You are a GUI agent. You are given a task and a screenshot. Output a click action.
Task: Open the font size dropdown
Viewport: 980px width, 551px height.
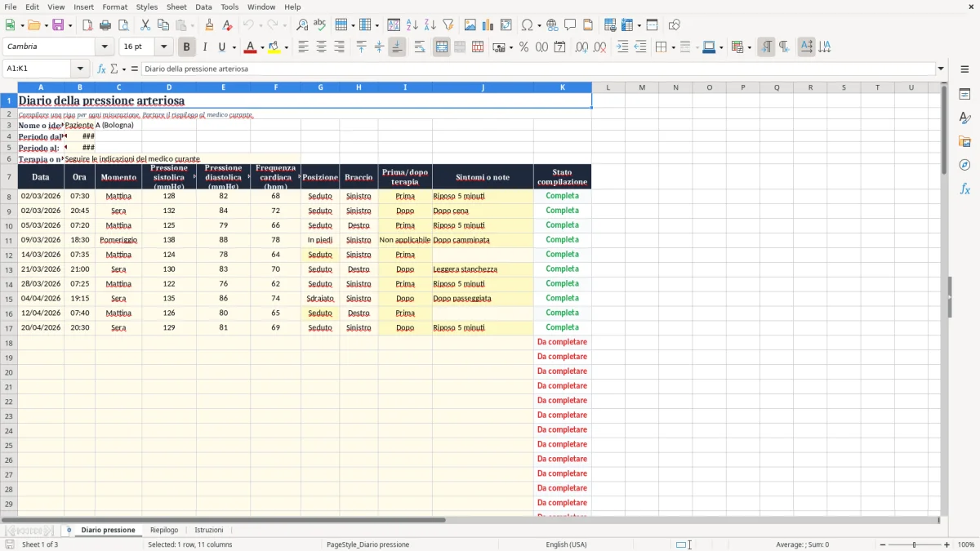click(x=163, y=47)
